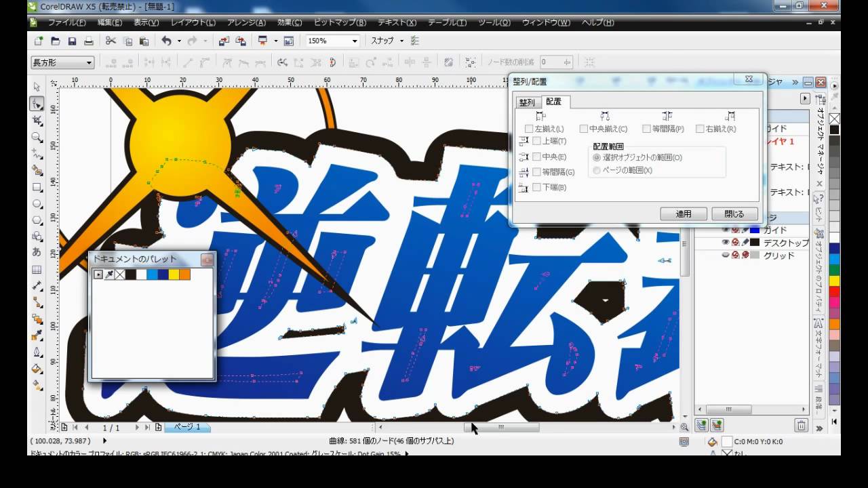The height and width of the screenshot is (488, 868).
Task: Check the 右揃え(R) checkbox
Action: [700, 129]
